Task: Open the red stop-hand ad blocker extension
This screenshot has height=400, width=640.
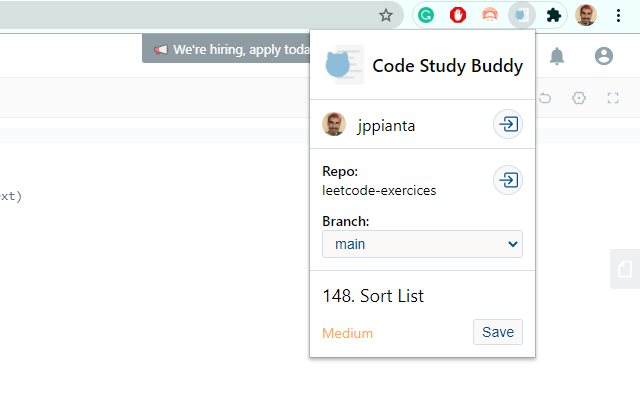Action: [458, 15]
